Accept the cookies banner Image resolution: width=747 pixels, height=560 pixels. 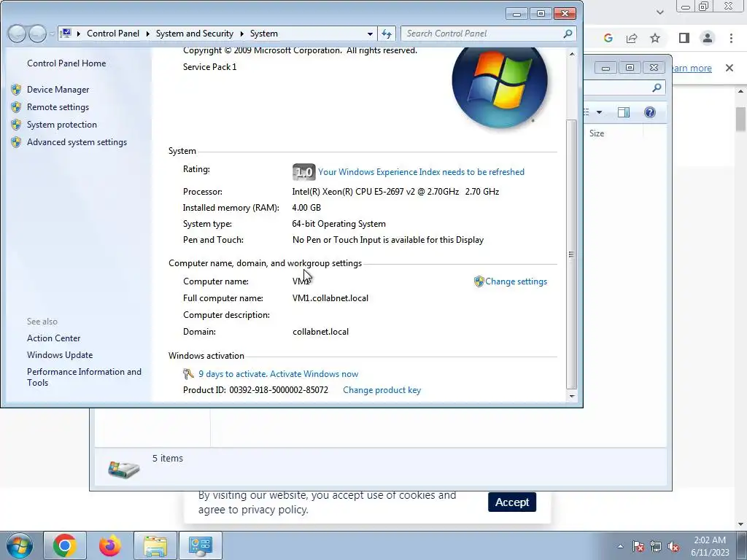[x=511, y=502]
